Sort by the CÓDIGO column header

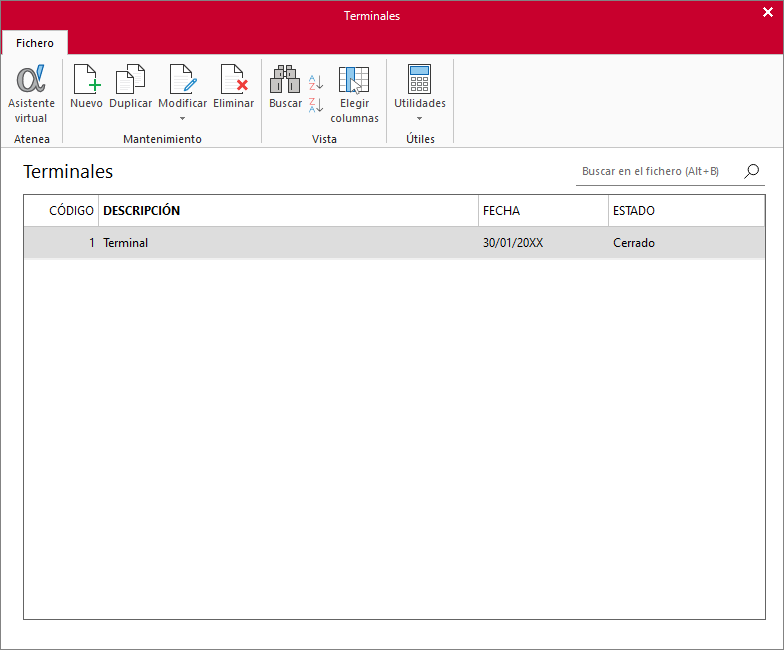tap(62, 210)
